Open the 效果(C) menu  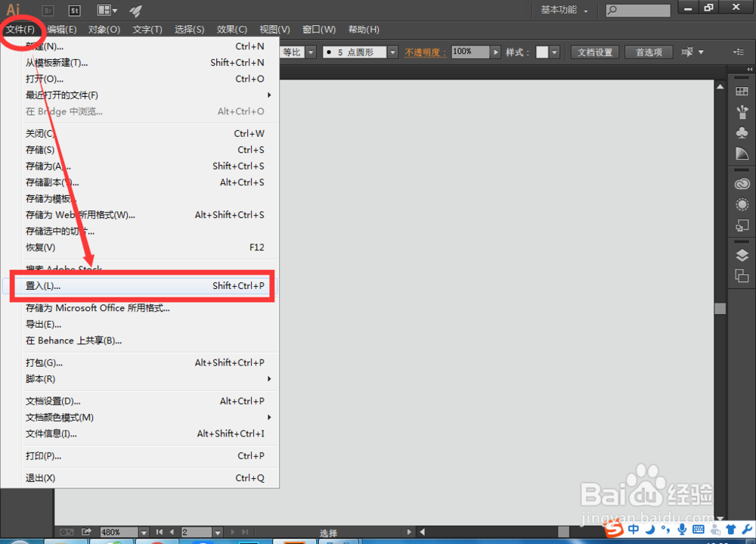pos(232,30)
